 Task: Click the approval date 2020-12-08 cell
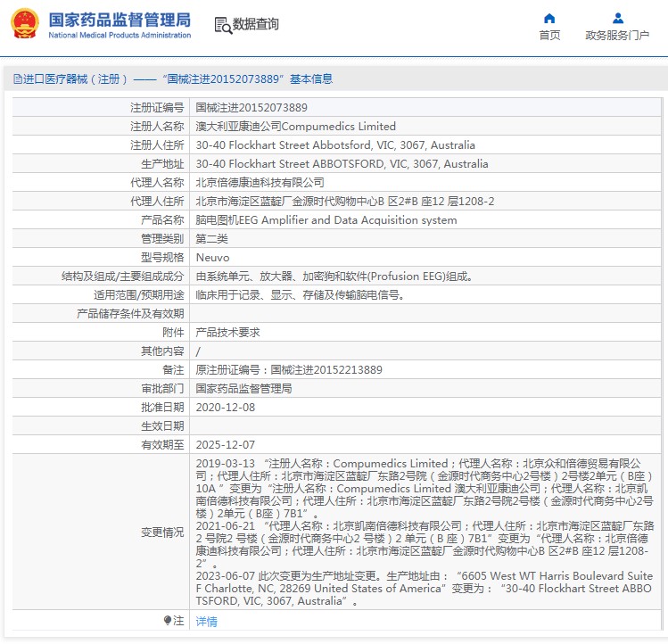click(x=225, y=408)
